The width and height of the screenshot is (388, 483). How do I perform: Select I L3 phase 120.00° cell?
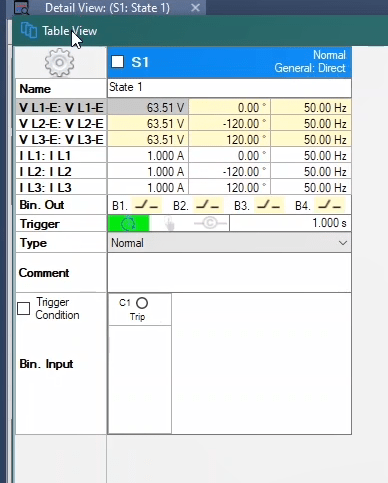(x=229, y=187)
